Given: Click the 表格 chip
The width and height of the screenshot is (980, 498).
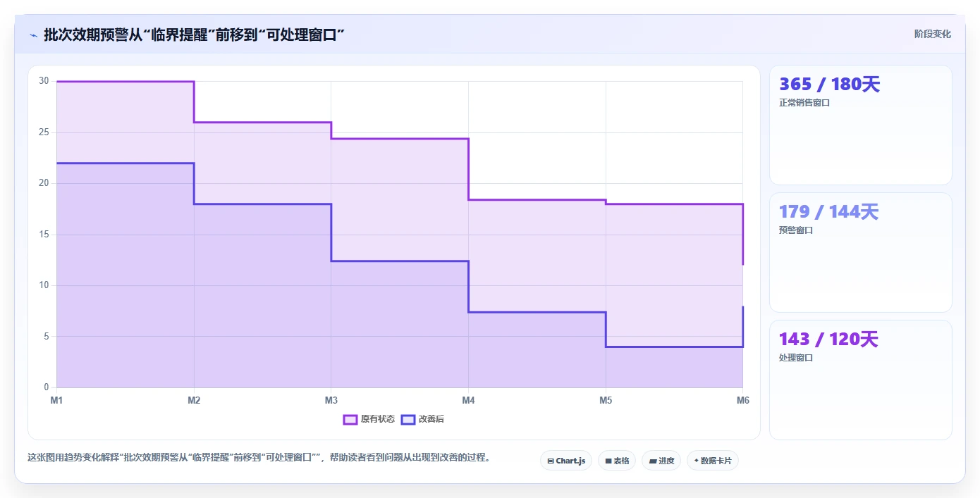Looking at the screenshot, I should click(617, 461).
